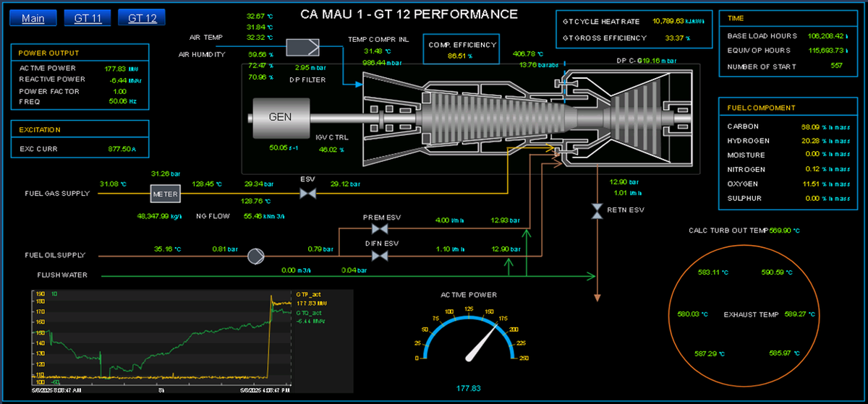Switch to the GT 11 page
Viewport: 868px width, 404px height.
pyautogui.click(x=88, y=18)
